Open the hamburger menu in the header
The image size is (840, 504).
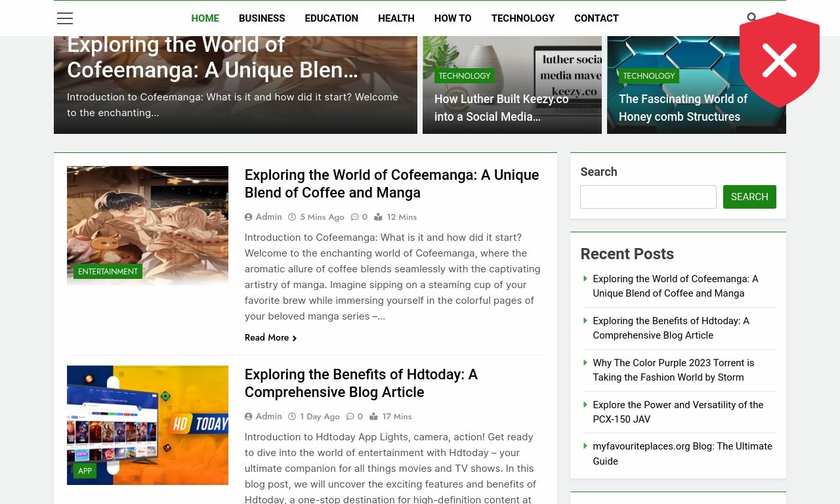click(65, 18)
